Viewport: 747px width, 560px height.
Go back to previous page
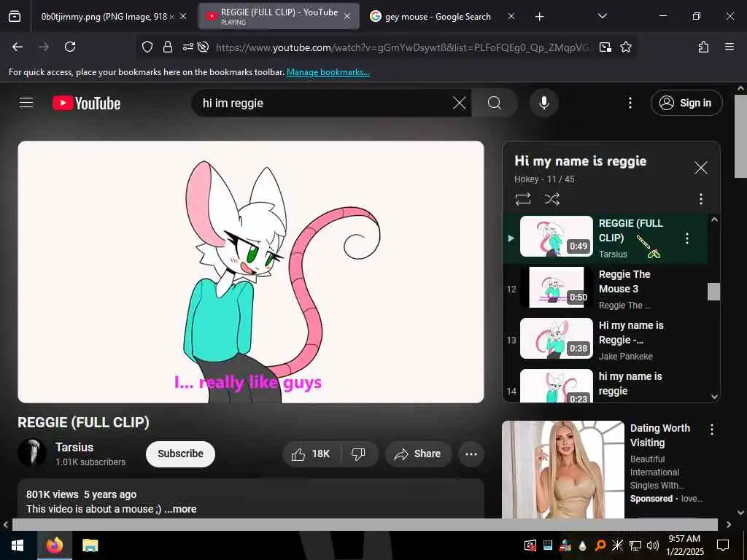click(18, 47)
